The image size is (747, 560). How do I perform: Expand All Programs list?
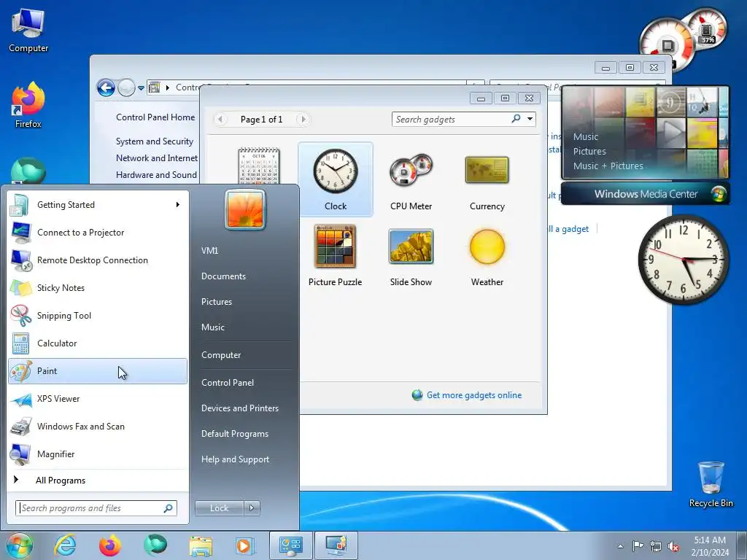pyautogui.click(x=98, y=480)
